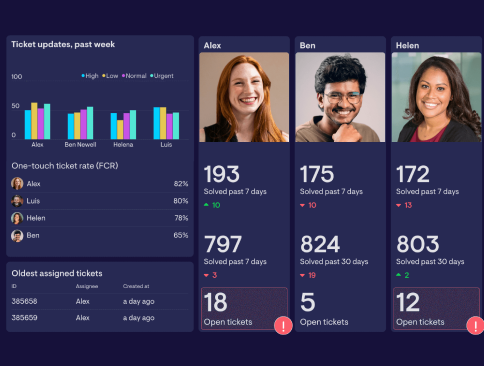484x366 pixels.
Task: Click Luis's avatar in the FCR list
Action: [17, 201]
